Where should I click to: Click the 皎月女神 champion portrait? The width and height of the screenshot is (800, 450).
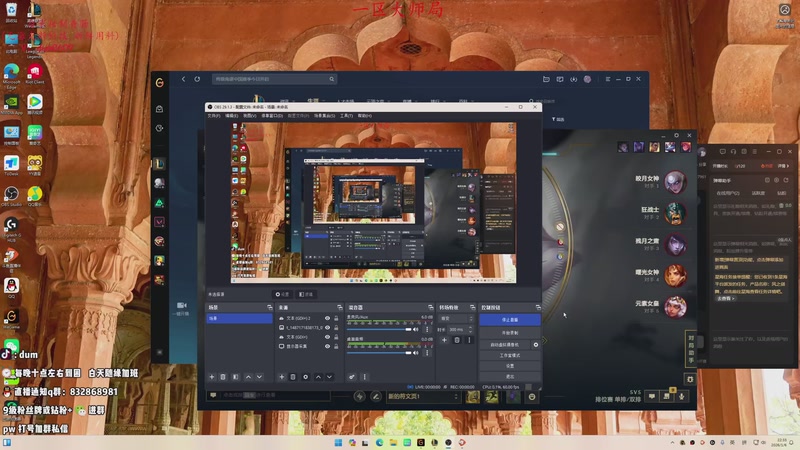pos(677,181)
